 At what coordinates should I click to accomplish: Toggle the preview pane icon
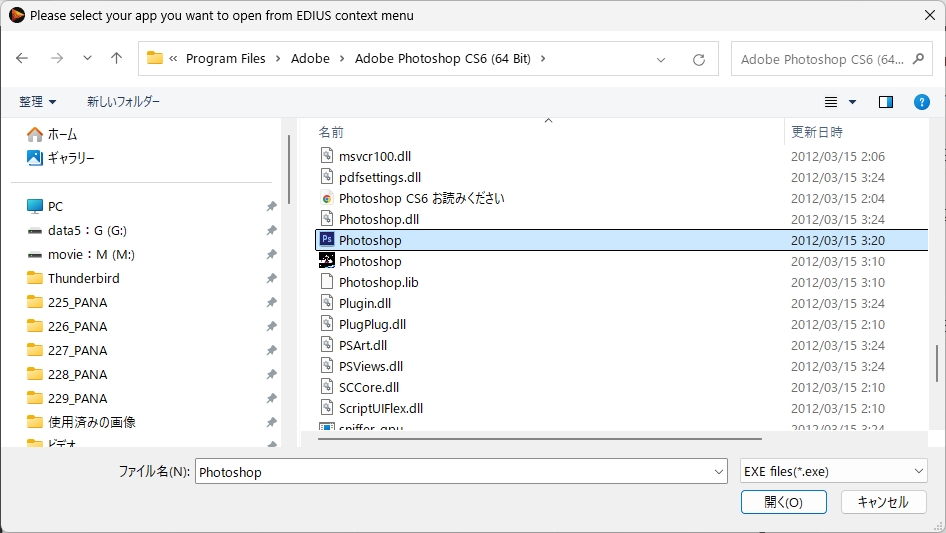pyautogui.click(x=885, y=102)
